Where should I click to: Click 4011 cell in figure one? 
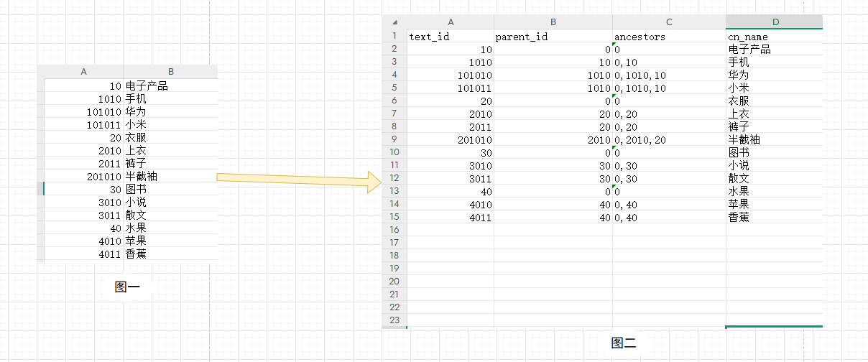coord(83,254)
